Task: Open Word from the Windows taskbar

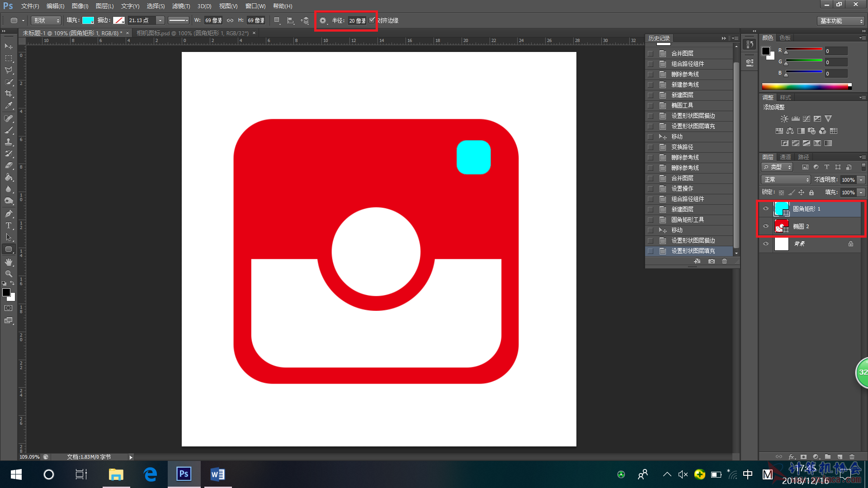Action: point(217,474)
